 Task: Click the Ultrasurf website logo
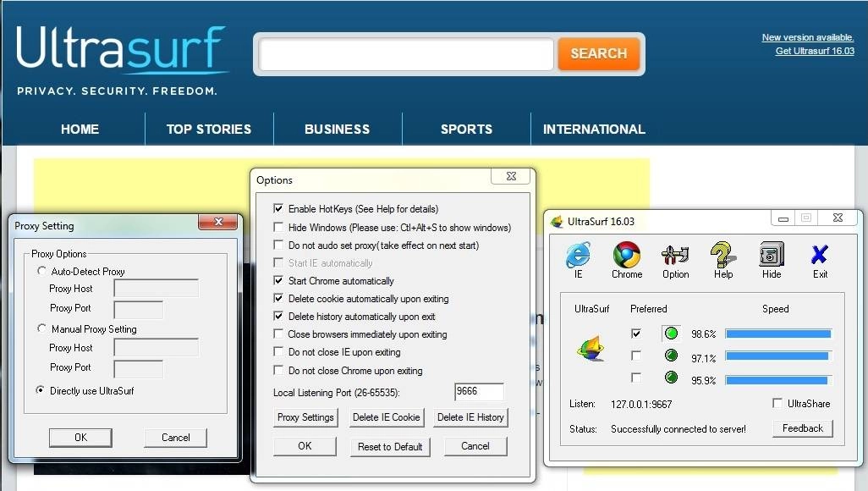coord(121,60)
